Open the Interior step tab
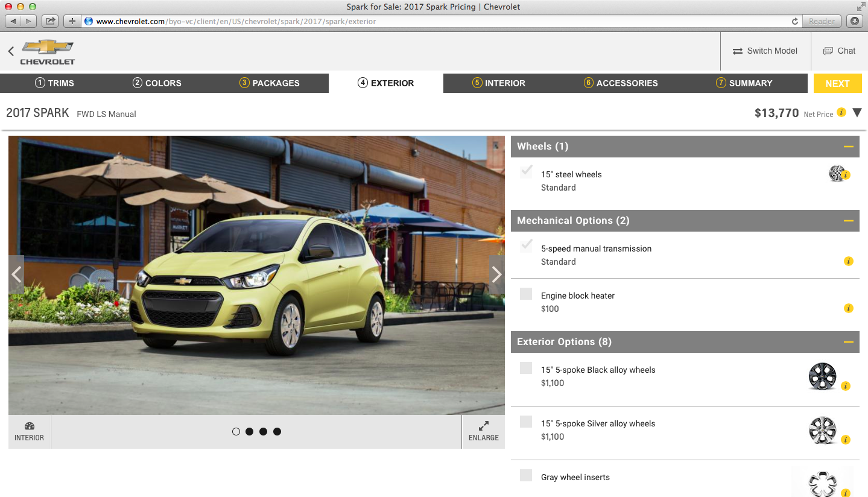The image size is (868, 497). click(498, 83)
